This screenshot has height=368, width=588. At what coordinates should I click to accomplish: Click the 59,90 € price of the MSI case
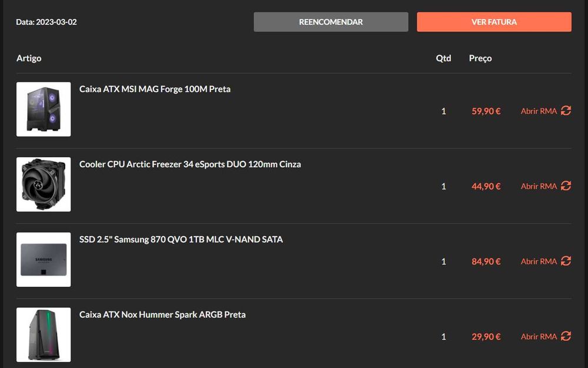tap(486, 111)
